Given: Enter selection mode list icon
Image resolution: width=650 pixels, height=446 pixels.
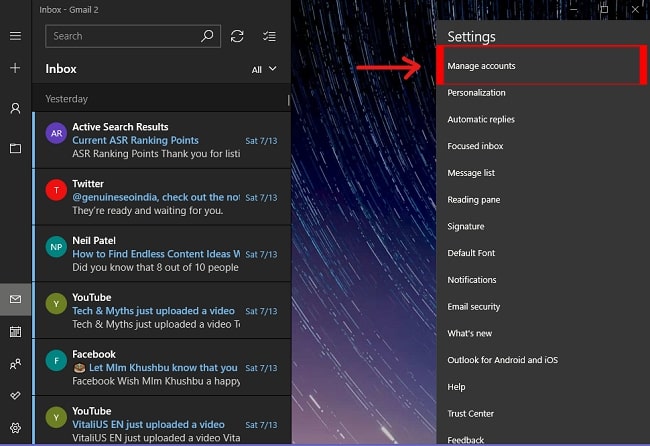Looking at the screenshot, I should tap(269, 36).
